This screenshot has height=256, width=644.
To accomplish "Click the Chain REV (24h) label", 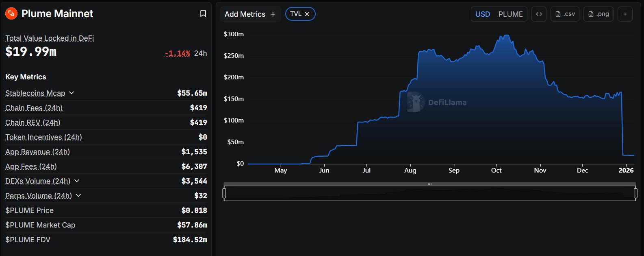I will coord(33,123).
